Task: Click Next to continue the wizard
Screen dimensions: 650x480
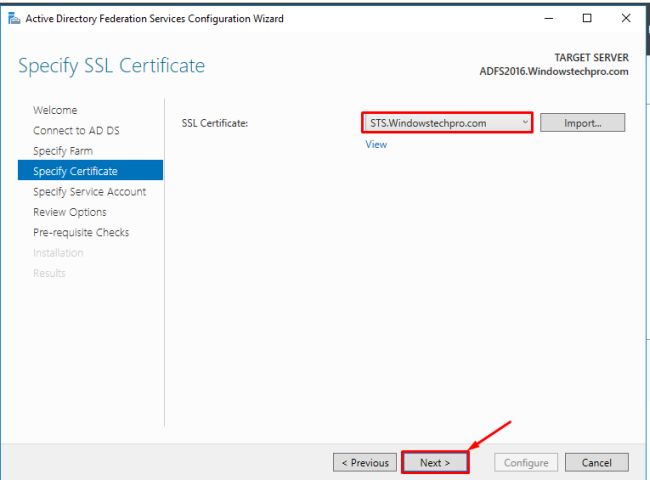Action: coord(435,462)
